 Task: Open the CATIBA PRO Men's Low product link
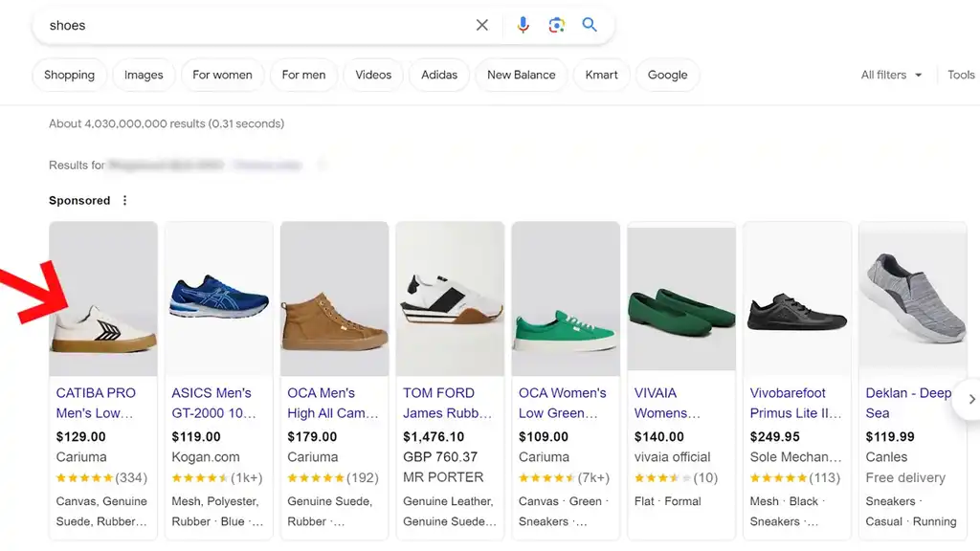click(96, 403)
